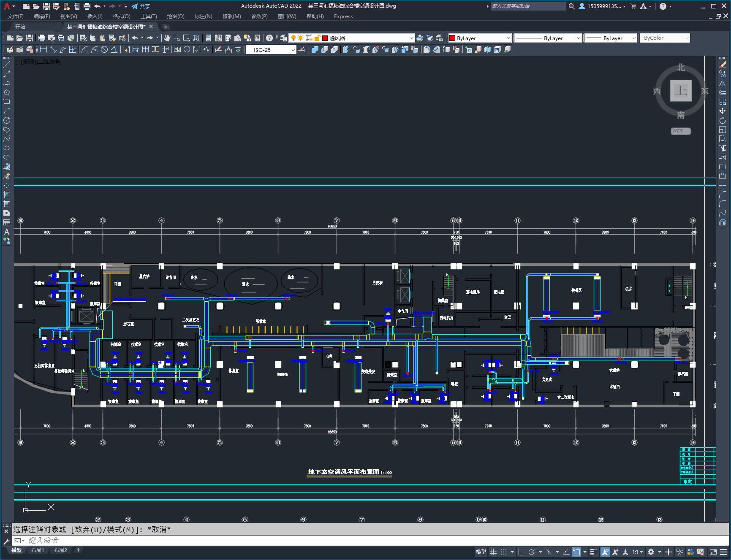Viewport: 731px width, 560px height.
Task: Click the WCS coordinate system button
Action: 681,131
